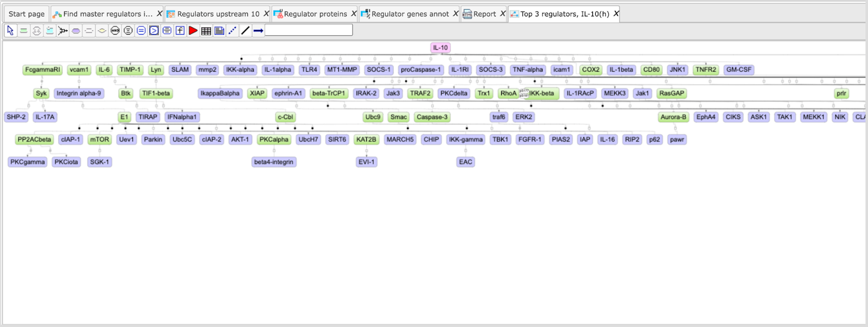Viewport: 868px width, 327px height.
Task: Select the FcgammaRI node
Action: pyautogui.click(x=42, y=70)
